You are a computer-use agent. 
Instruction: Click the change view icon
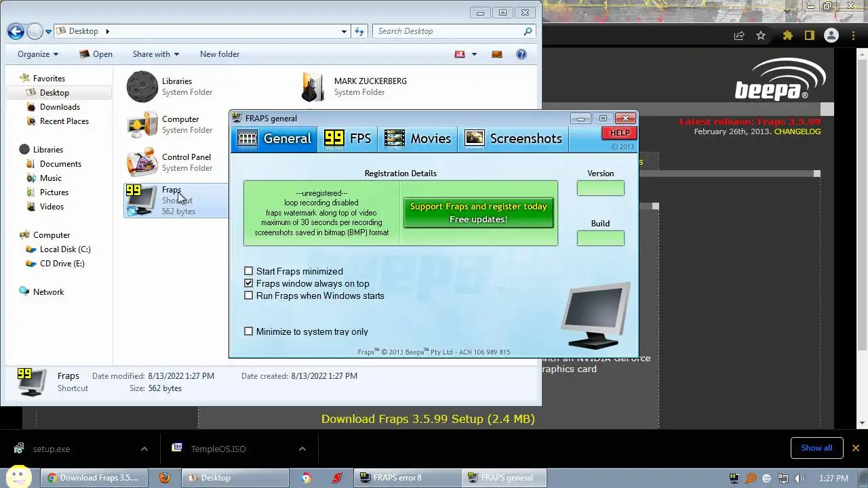coord(460,54)
